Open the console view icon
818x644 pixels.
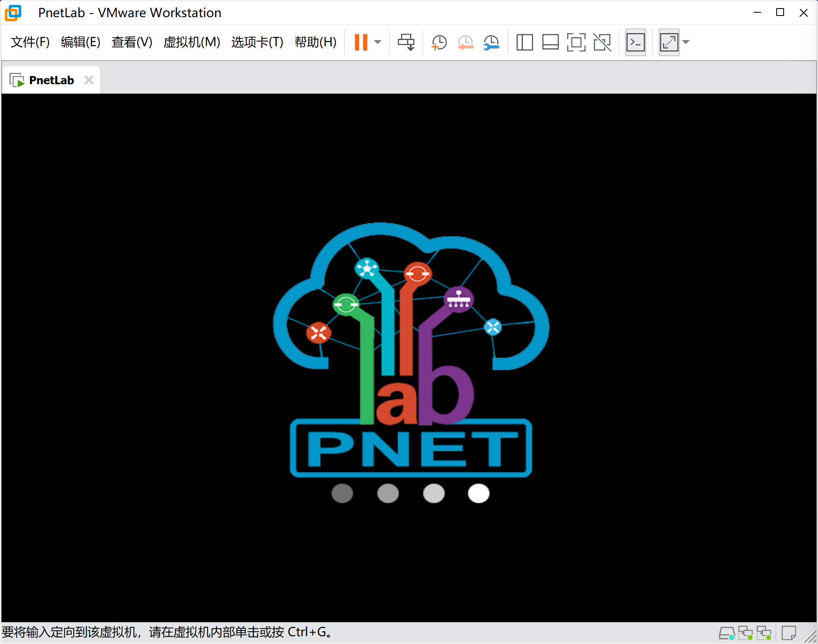635,42
